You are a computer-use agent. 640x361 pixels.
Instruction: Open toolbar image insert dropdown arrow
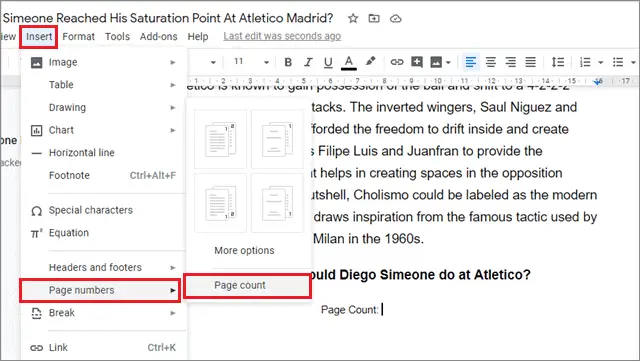coord(448,62)
